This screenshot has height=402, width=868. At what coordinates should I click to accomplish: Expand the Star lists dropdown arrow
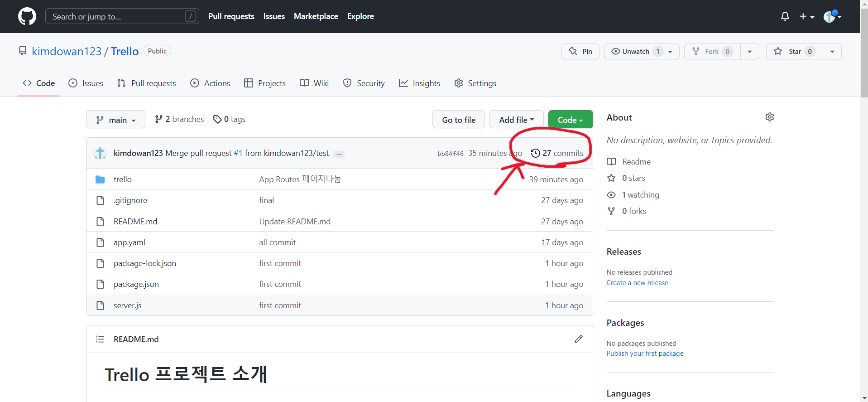(x=832, y=51)
